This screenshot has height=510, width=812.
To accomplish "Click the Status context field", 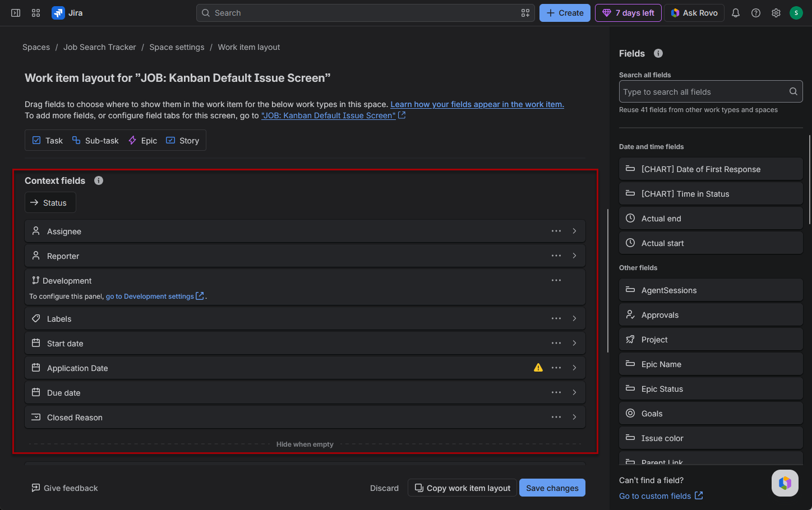I will coord(50,202).
